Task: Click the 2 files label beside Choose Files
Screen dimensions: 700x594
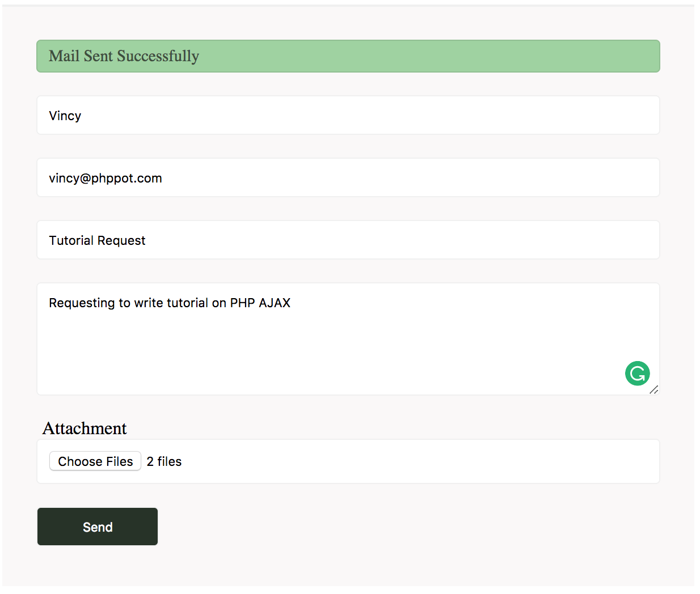Action: pyautogui.click(x=163, y=461)
